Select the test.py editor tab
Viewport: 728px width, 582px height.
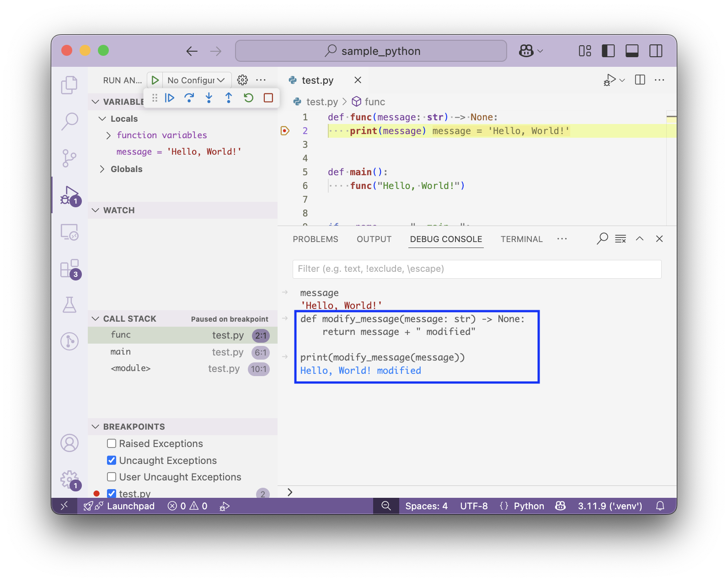[x=317, y=80]
